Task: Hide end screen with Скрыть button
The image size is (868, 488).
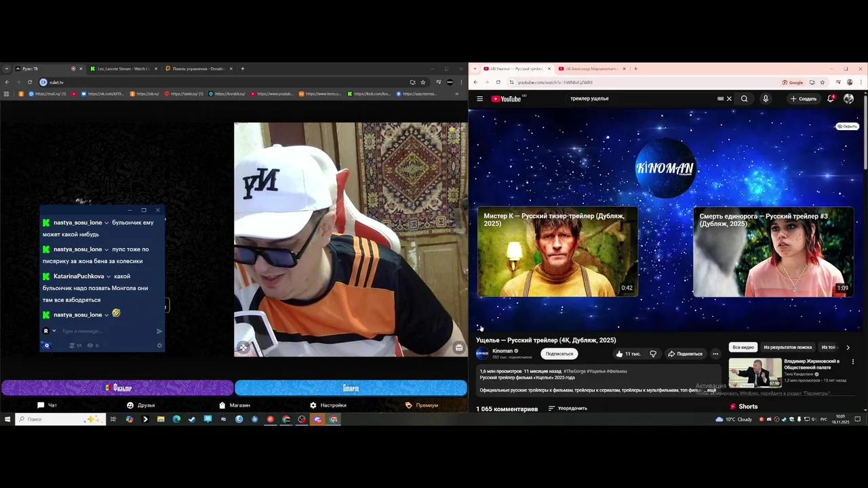Action: coord(847,126)
